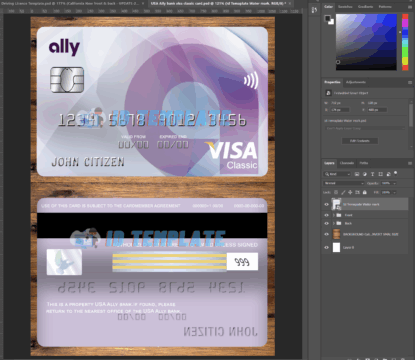This screenshot has width=415, height=360.
Task: Filter layers by pixel layers icon
Action: coord(357,174)
